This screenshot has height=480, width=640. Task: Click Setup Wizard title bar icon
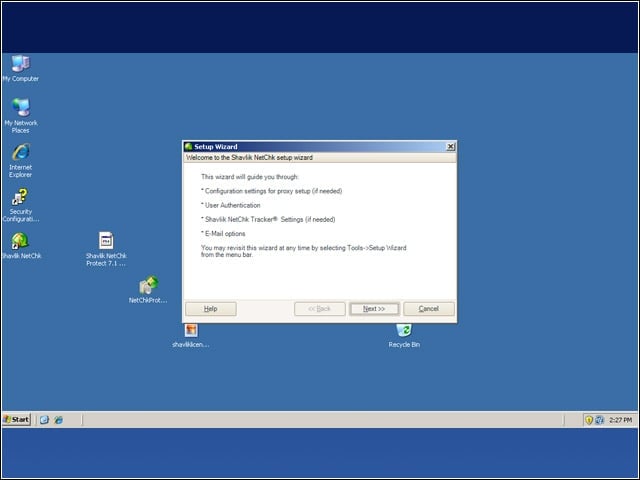click(189, 147)
